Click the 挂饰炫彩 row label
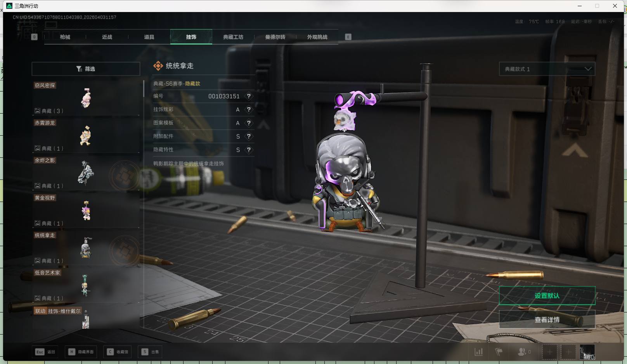The width and height of the screenshot is (627, 364). [163, 110]
